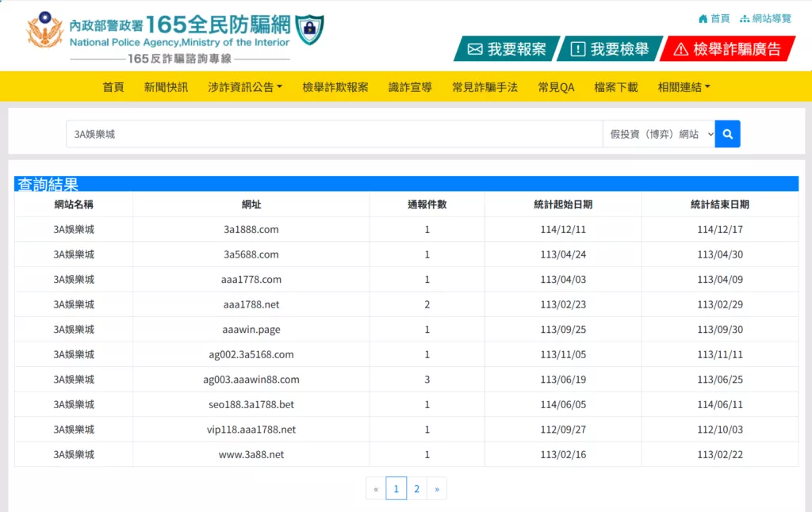Select 常見詐騙手法 in the yellow navbar
The width and height of the screenshot is (812, 512).
pyautogui.click(x=485, y=87)
